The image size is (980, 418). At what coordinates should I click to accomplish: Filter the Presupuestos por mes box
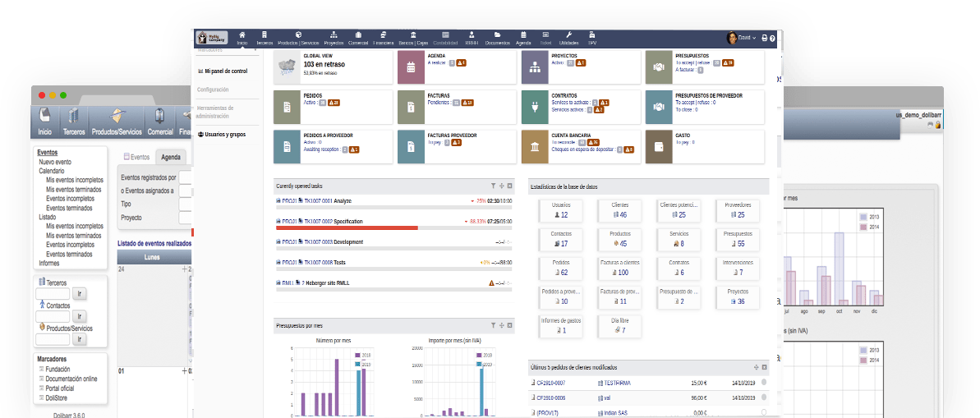click(493, 325)
